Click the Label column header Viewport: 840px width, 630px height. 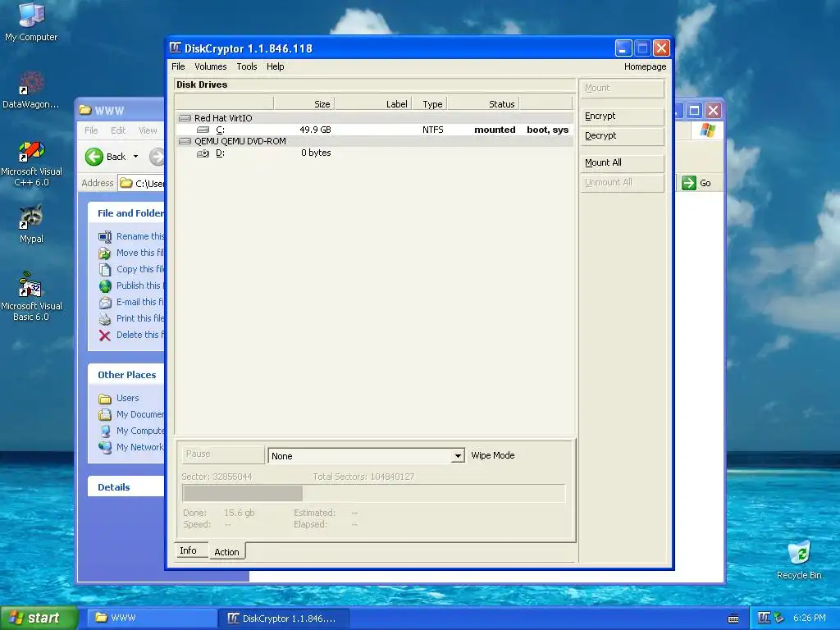(373, 103)
